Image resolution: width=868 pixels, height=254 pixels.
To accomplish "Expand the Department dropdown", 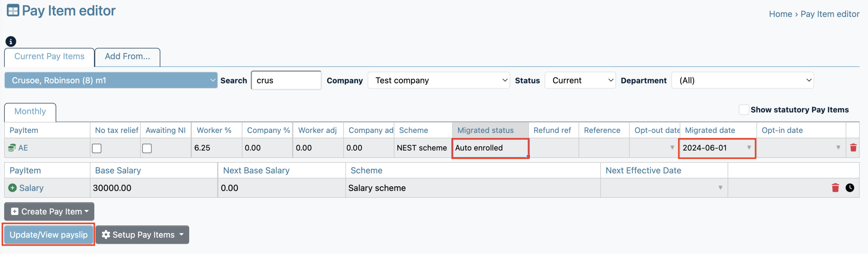I will click(742, 80).
